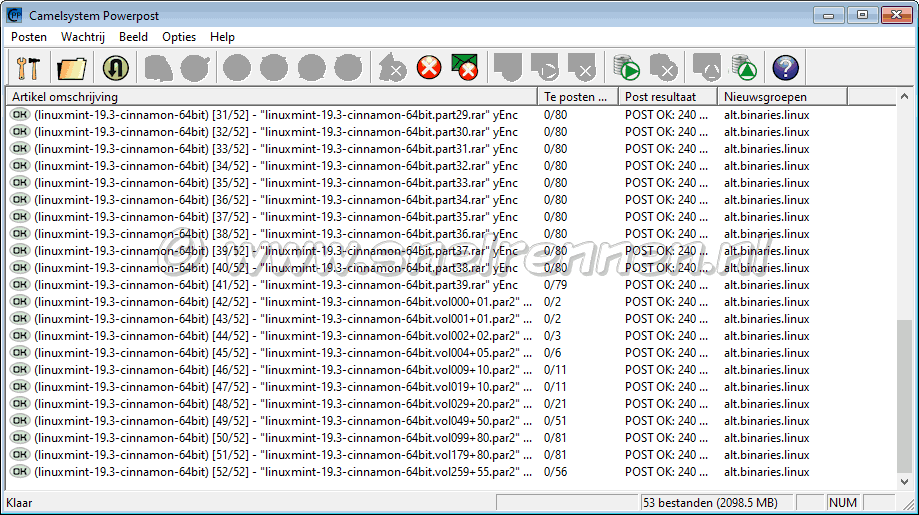919x515 pixels.
Task: Click the NUM status bar indicator
Action: [x=843, y=503]
